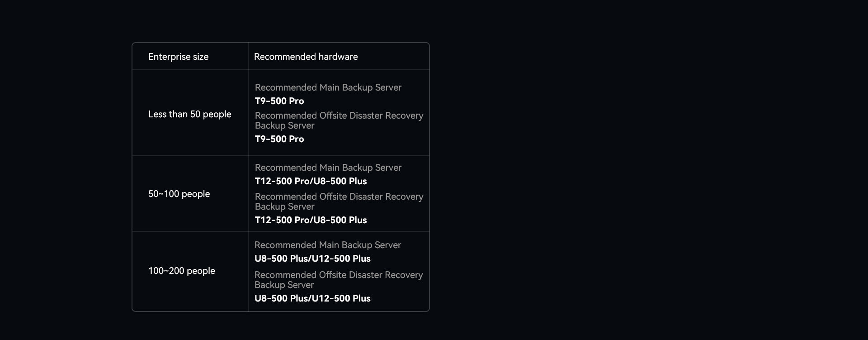Image resolution: width=868 pixels, height=340 pixels.
Task: Click T9-500 Pro under Offsite Disaster Recovery
Action: click(x=279, y=139)
